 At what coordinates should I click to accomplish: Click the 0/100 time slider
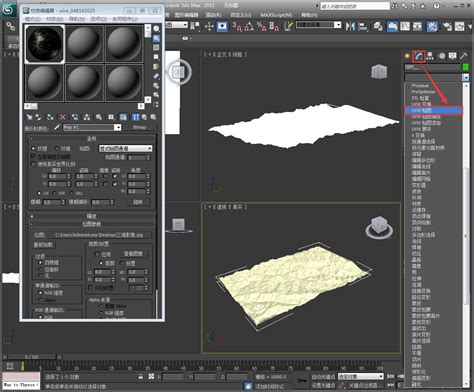[x=32, y=357]
